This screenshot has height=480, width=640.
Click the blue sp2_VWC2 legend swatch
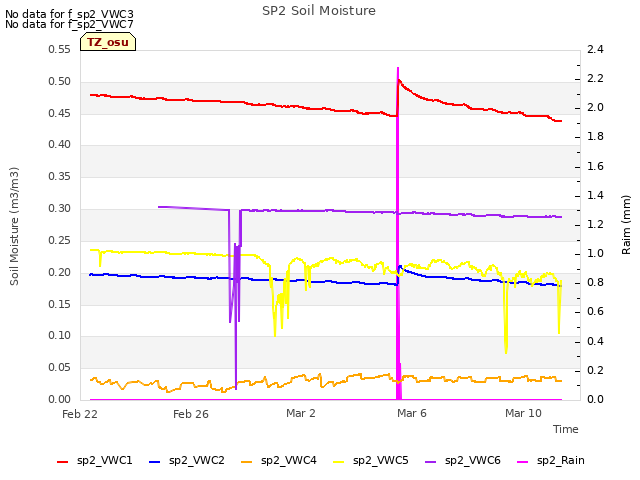(x=154, y=462)
